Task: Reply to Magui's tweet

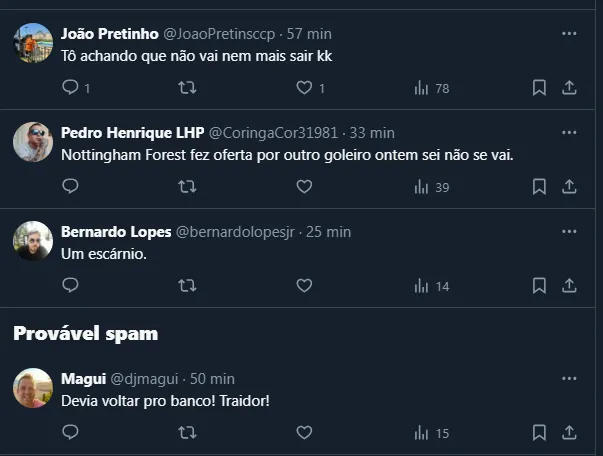Action: point(71,432)
